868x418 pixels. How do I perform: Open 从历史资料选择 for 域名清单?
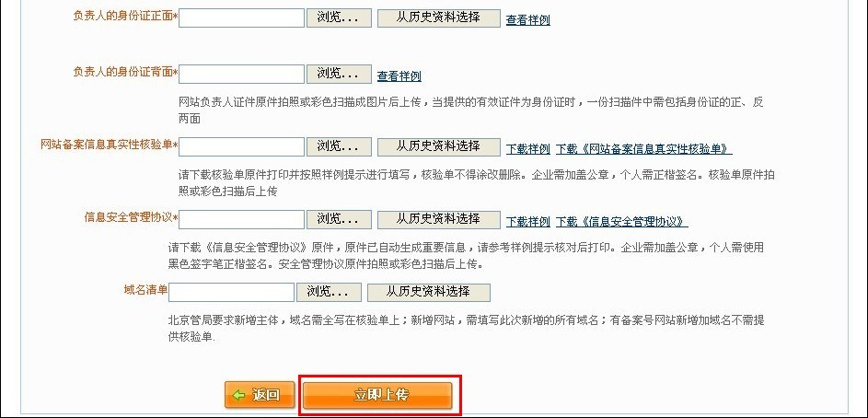tap(428, 292)
